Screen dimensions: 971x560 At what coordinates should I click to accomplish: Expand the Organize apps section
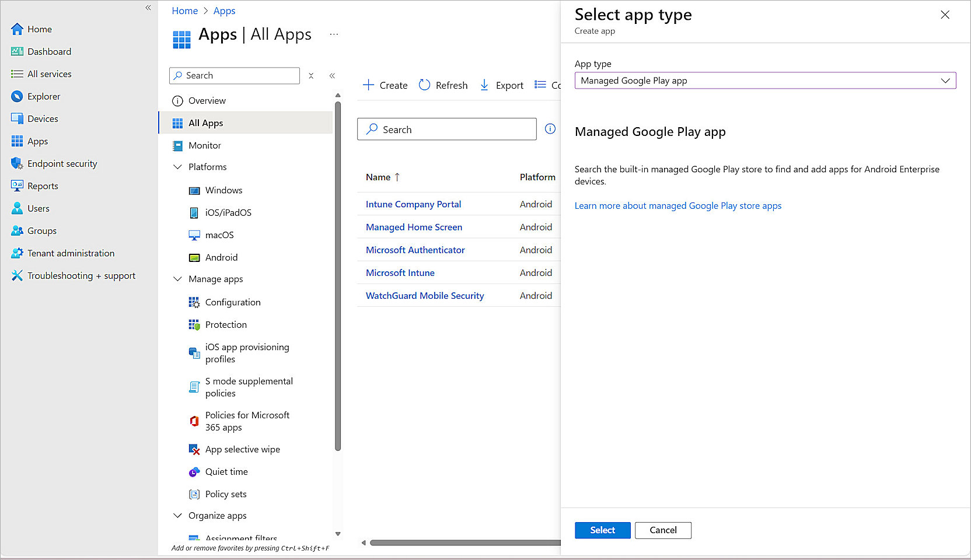click(x=177, y=515)
